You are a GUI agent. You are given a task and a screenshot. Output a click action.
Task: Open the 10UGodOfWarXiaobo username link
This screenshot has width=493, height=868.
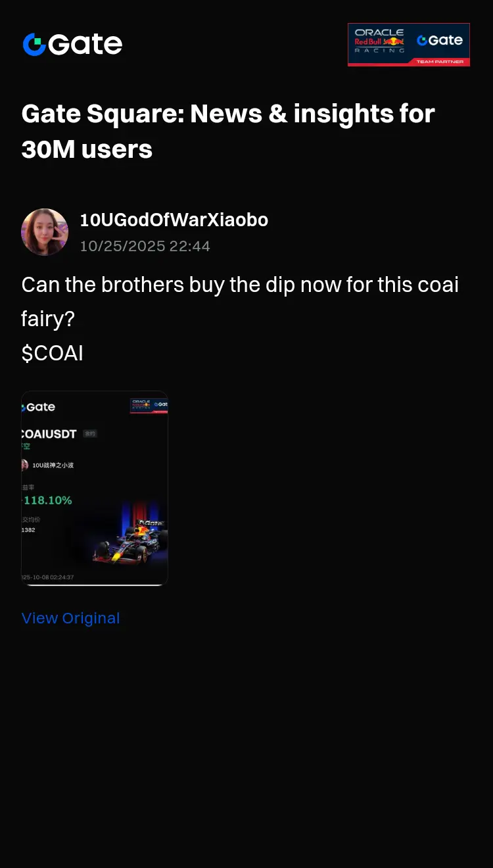coord(174,220)
